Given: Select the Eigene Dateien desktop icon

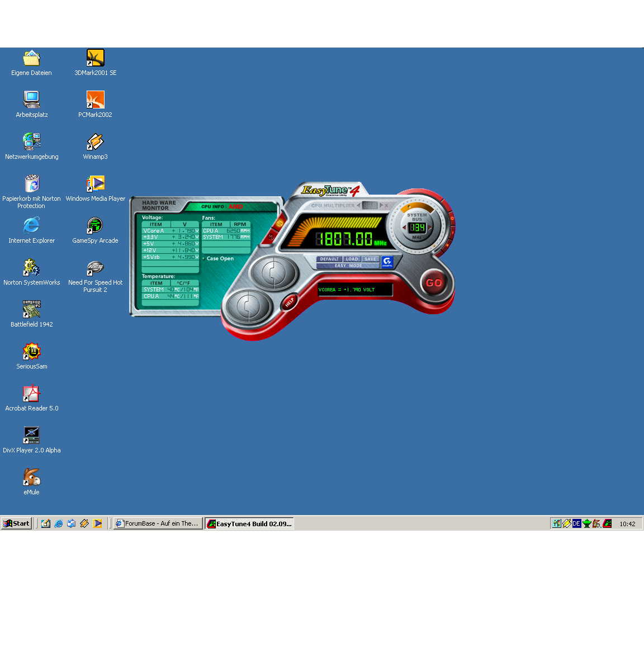Looking at the screenshot, I should tap(31, 63).
